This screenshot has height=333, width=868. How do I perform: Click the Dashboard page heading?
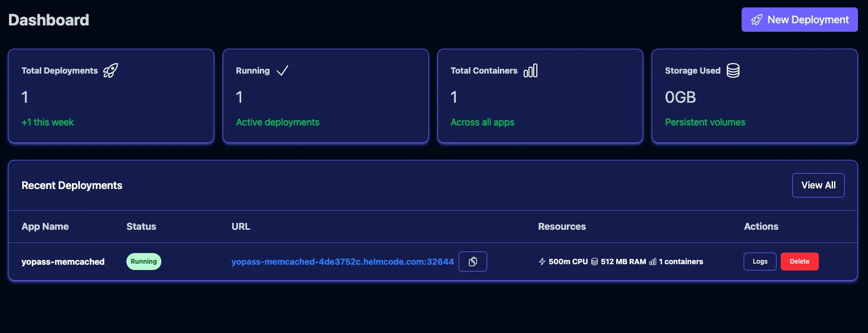click(49, 20)
